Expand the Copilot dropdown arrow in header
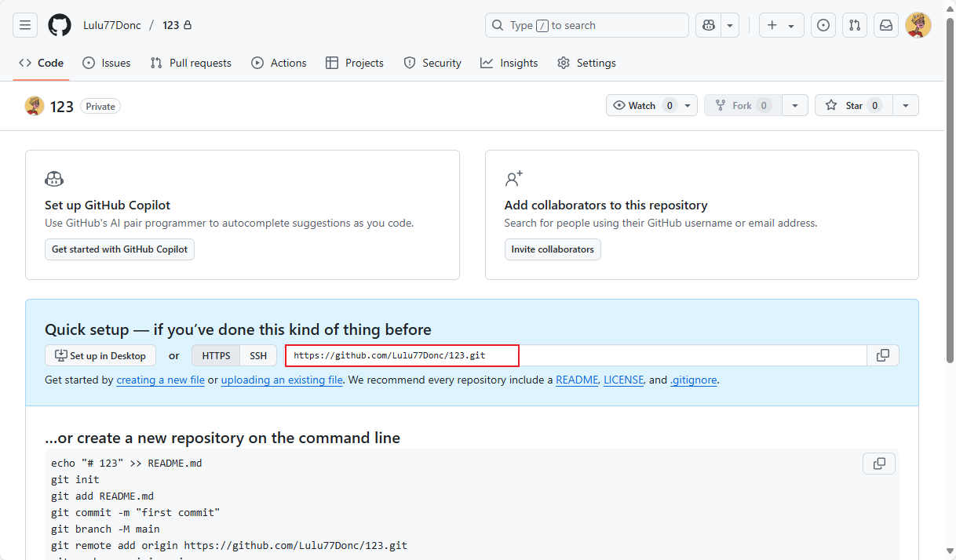This screenshot has height=560, width=956. (x=731, y=25)
